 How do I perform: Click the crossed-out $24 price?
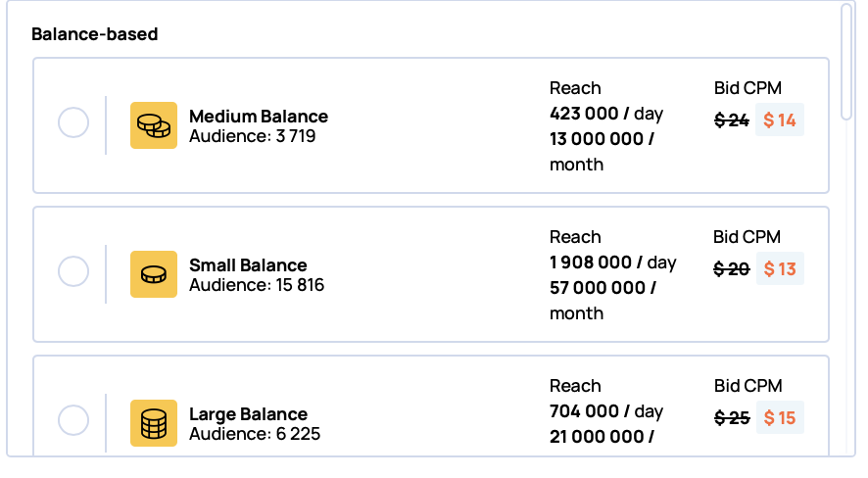tap(732, 120)
